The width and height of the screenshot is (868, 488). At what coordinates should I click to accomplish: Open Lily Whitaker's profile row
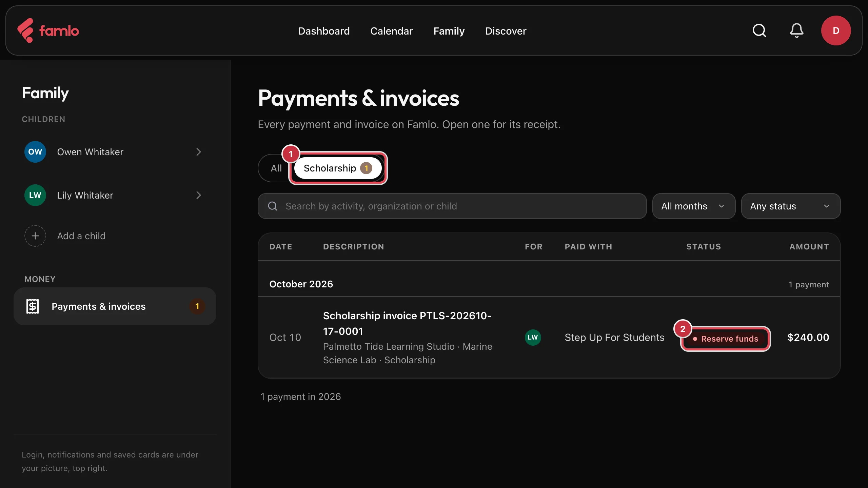115,195
